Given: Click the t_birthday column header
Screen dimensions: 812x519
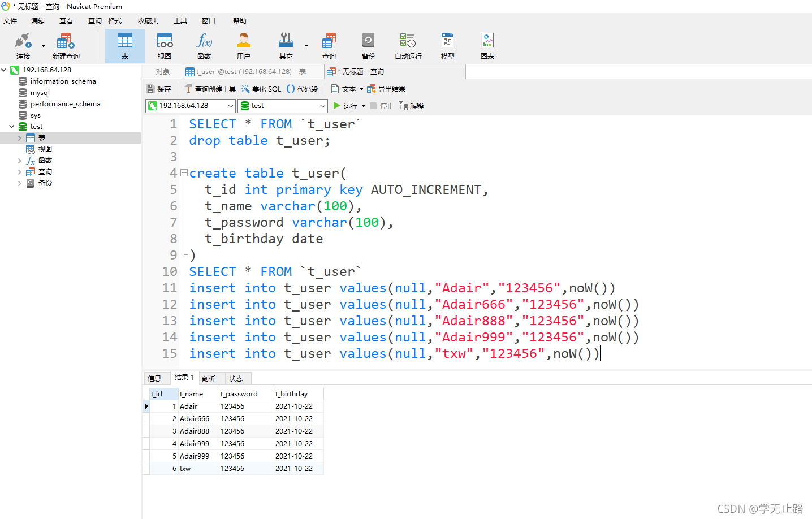Looking at the screenshot, I should click(x=299, y=394).
